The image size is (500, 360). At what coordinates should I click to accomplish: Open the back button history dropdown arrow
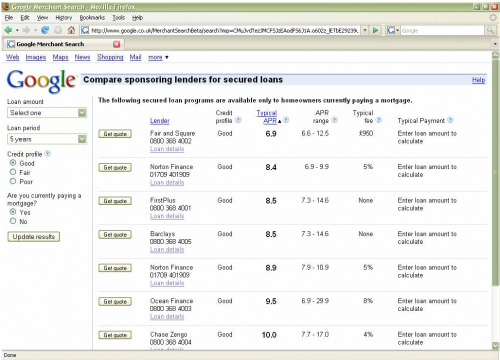tap(17, 30)
